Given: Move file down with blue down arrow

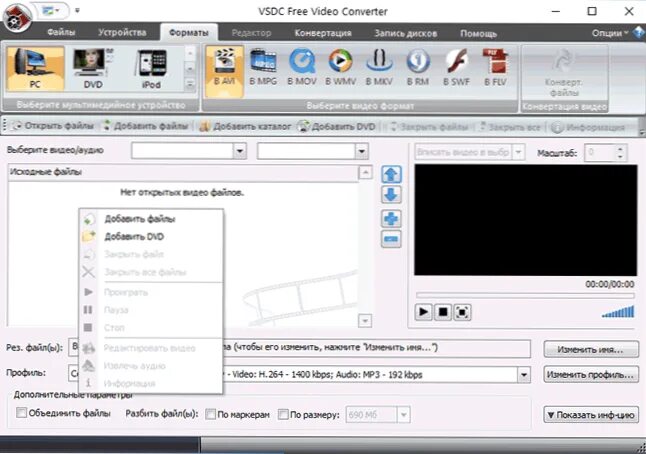Looking at the screenshot, I should tap(391, 195).
